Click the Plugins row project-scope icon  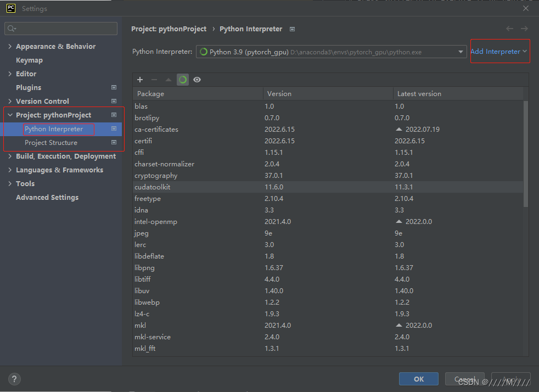pyautogui.click(x=114, y=87)
